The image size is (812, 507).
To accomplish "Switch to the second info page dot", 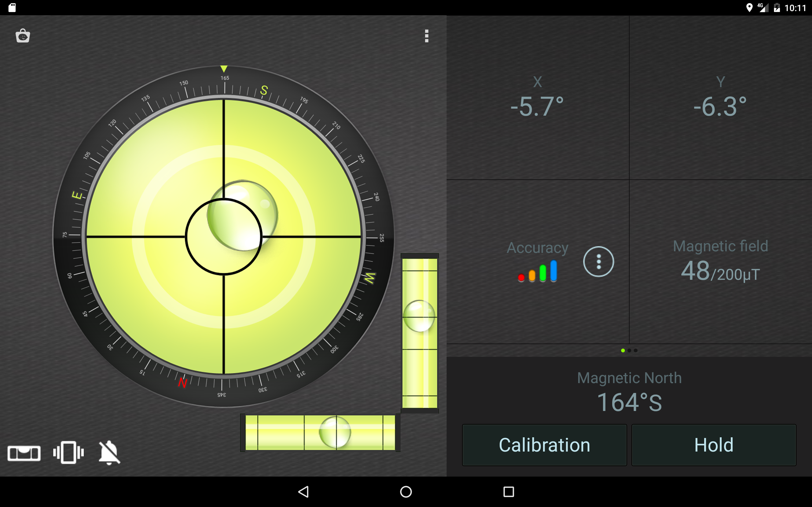I will click(629, 350).
